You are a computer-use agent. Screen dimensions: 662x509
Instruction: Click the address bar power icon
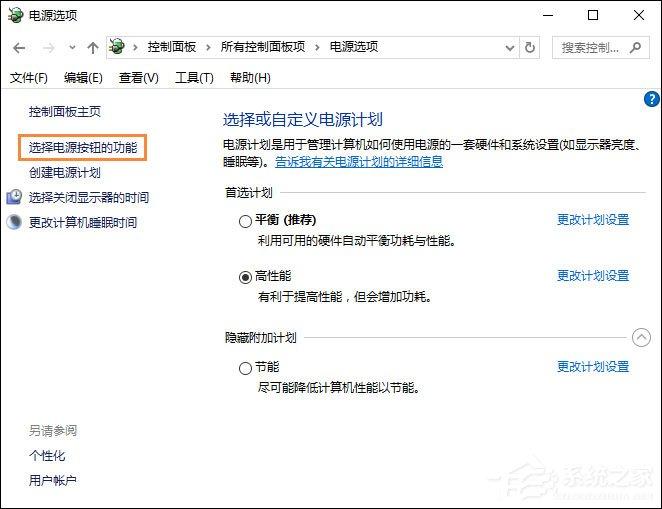point(117,46)
